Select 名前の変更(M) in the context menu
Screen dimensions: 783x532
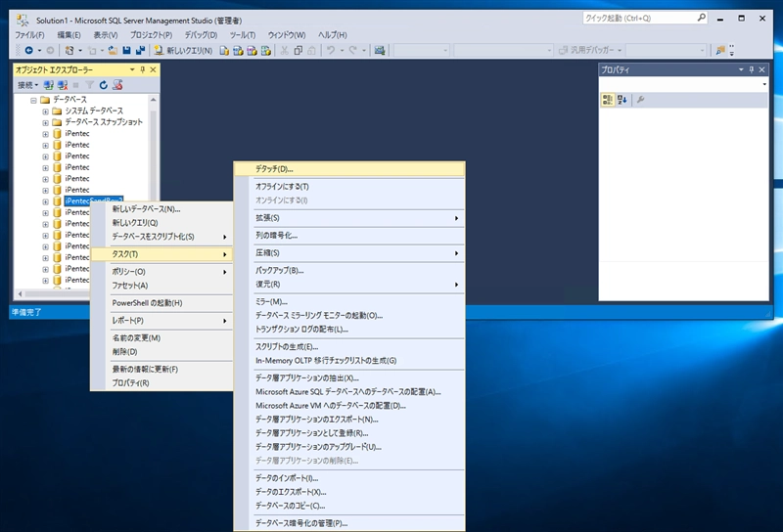161,337
